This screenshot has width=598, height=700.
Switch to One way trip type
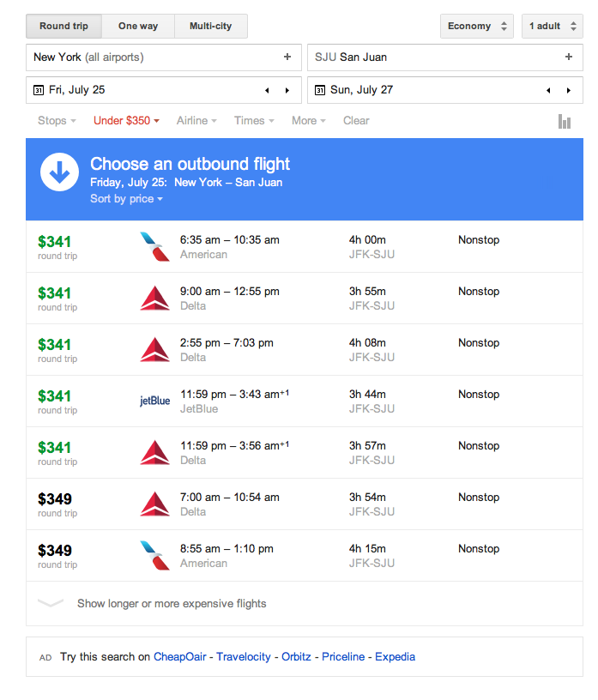(x=137, y=27)
